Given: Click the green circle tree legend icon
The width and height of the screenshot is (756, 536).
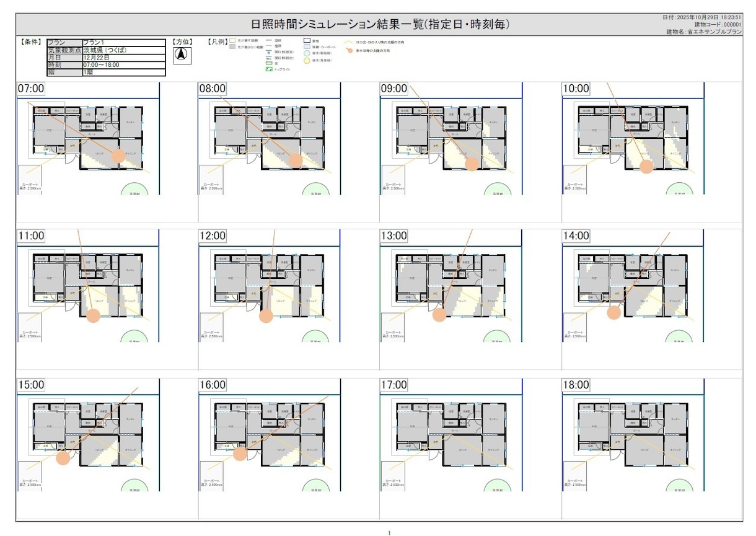Looking at the screenshot, I should (x=307, y=54).
